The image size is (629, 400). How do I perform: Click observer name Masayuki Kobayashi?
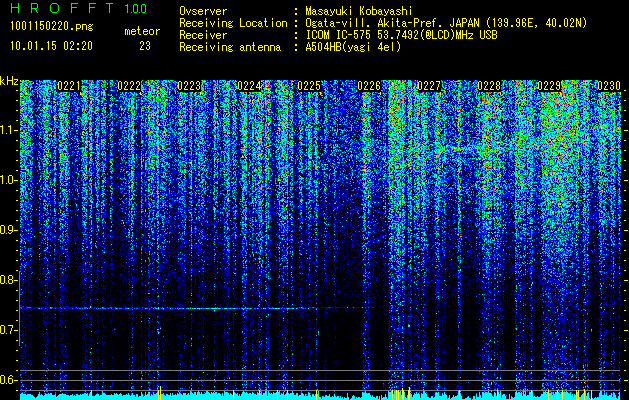coord(359,12)
